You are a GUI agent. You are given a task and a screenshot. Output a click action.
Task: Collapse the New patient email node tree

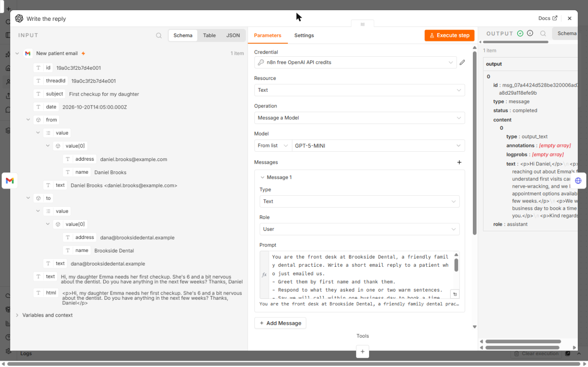(17, 53)
